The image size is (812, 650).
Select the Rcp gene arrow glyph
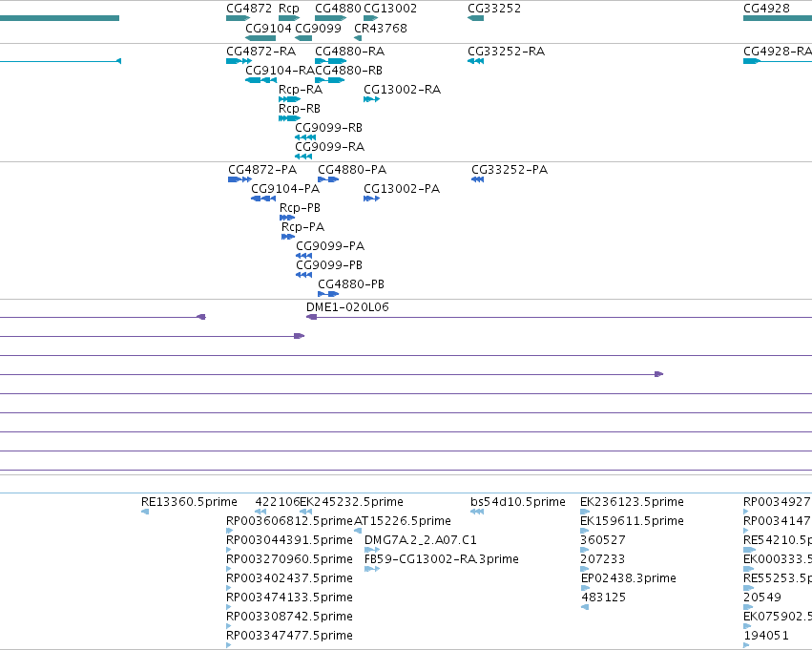point(289,18)
